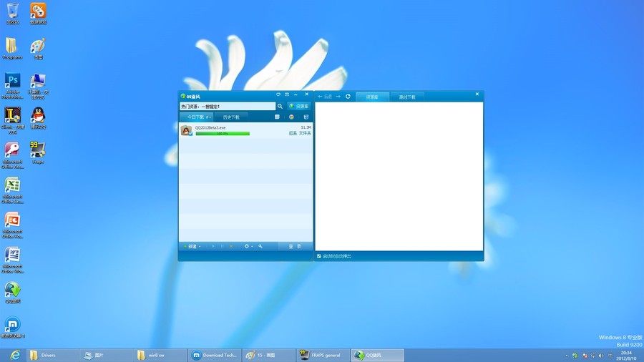Viewport: 644px width, 362px height.
Task: Click the trash bin icon above the download list
Action: pos(306,117)
